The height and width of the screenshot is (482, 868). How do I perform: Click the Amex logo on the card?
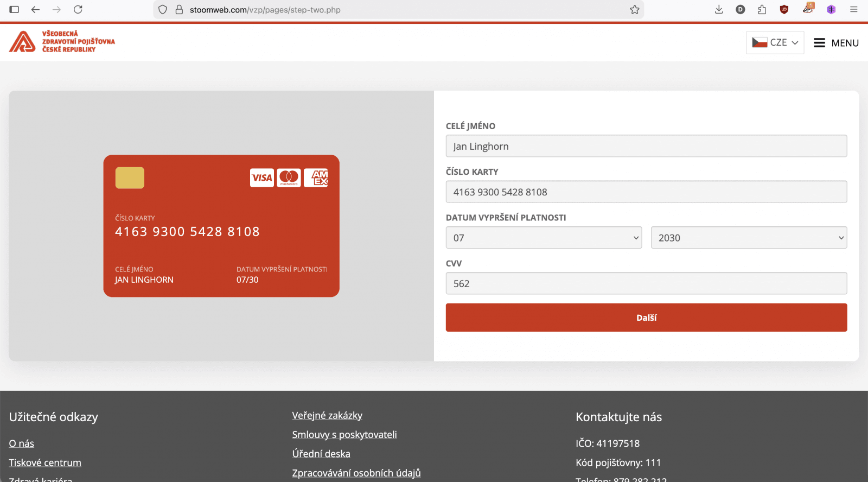click(x=316, y=177)
